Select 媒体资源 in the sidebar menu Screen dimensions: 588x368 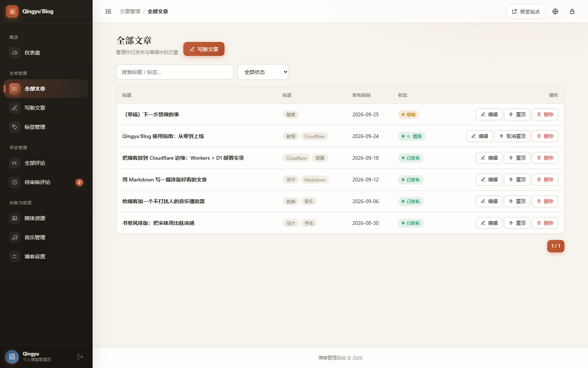tap(46, 218)
